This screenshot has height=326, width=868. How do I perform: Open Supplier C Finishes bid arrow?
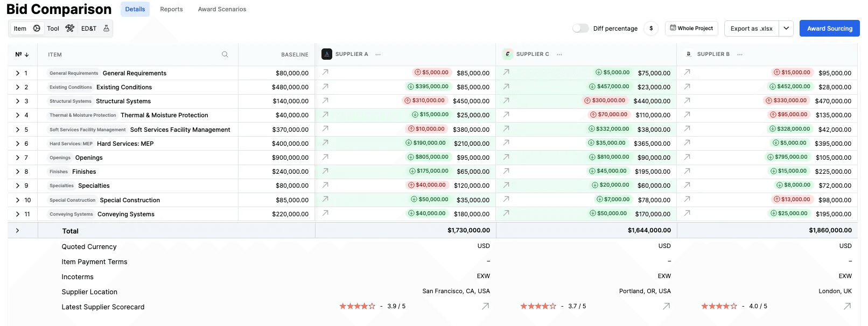[506, 171]
